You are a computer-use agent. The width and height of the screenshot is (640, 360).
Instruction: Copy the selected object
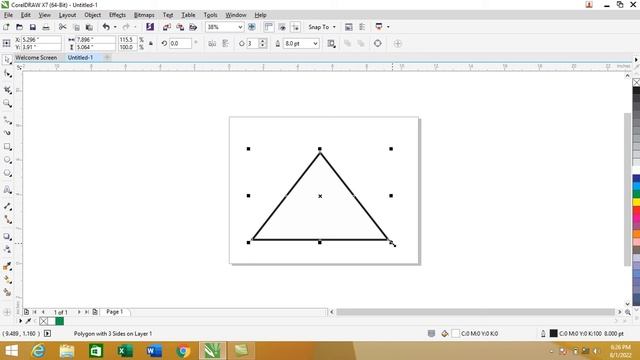pos(76,27)
